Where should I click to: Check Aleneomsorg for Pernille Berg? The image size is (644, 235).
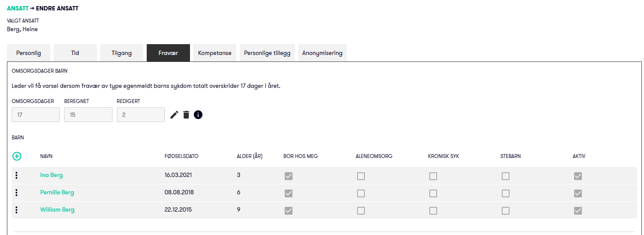point(361,193)
